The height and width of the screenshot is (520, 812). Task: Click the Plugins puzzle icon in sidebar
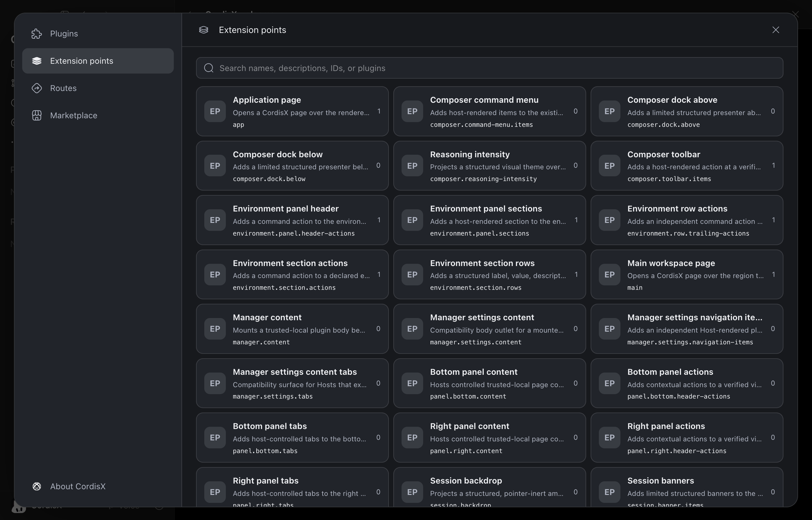(x=37, y=34)
